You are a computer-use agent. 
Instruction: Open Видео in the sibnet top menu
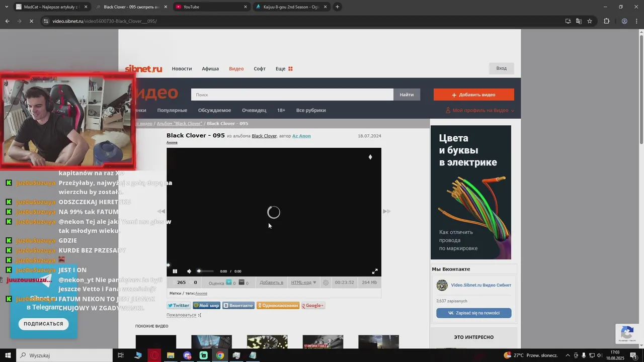pyautogui.click(x=236, y=68)
